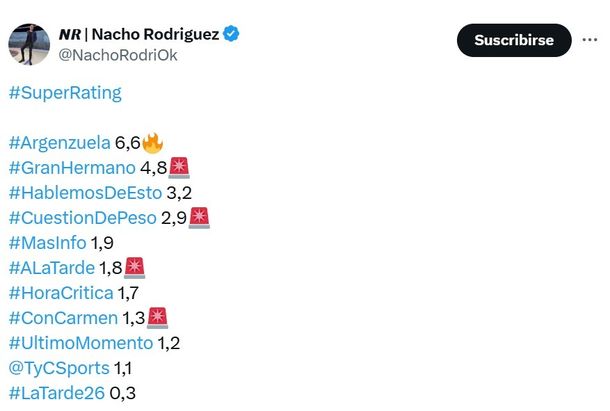Viewport: 610px width, 411px height.
Task: Click the blue verified badge icon
Action: 231,34
